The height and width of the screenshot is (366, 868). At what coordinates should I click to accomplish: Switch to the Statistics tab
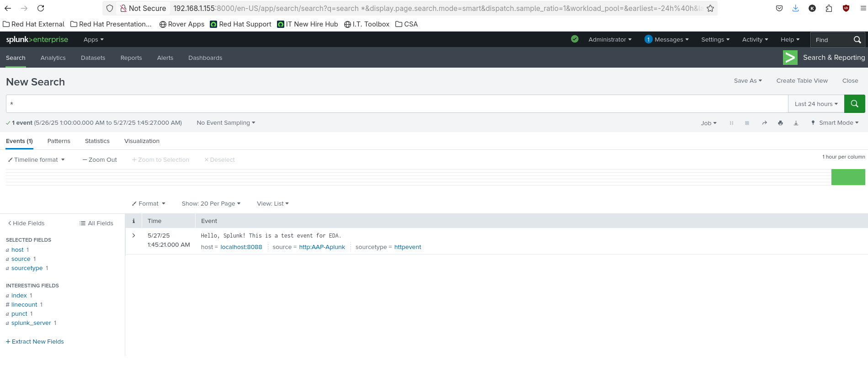[x=97, y=141]
